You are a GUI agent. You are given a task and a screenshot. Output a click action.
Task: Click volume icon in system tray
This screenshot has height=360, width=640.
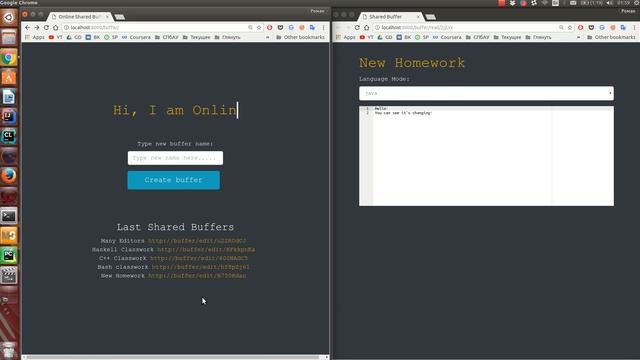(x=609, y=3)
